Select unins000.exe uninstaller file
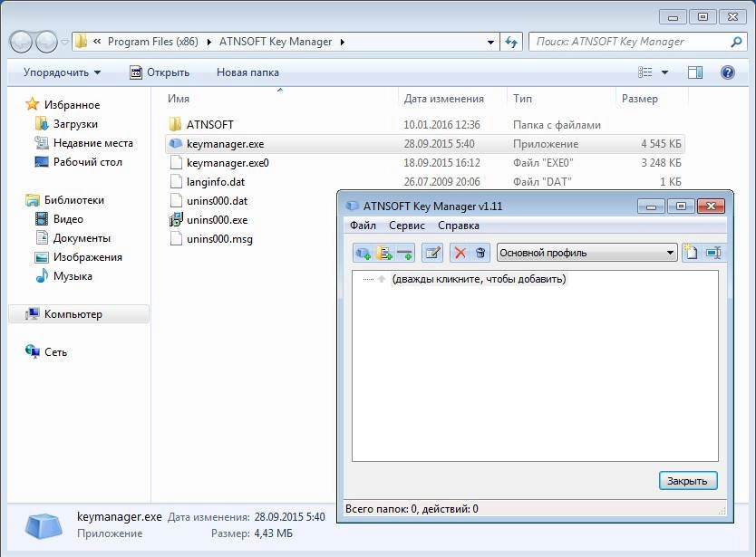This screenshot has height=557, width=756. point(217,220)
